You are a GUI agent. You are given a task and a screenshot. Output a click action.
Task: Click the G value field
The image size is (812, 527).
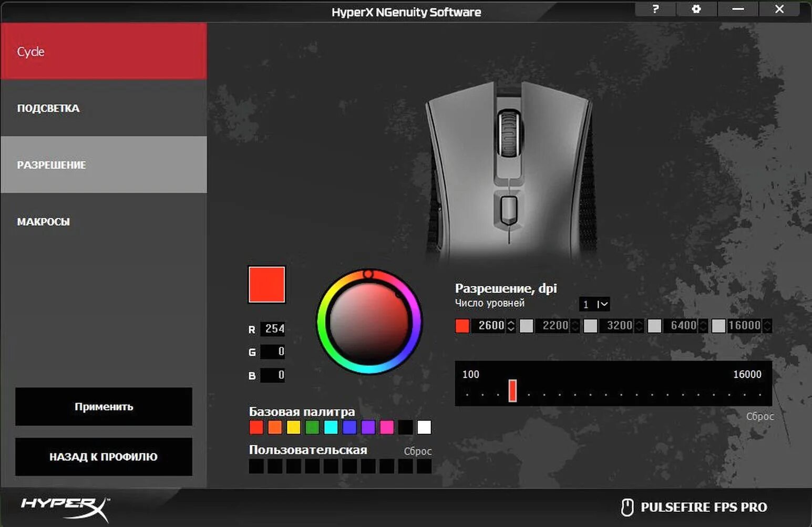coord(273,352)
